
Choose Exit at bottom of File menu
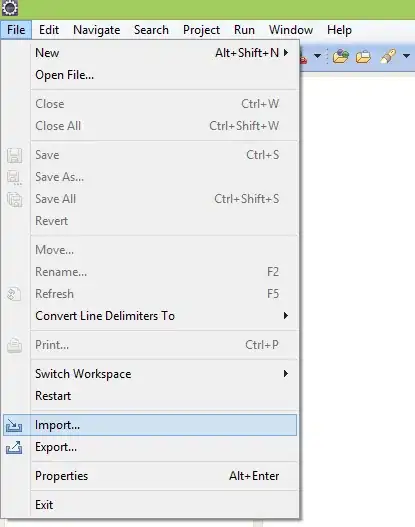point(165,505)
